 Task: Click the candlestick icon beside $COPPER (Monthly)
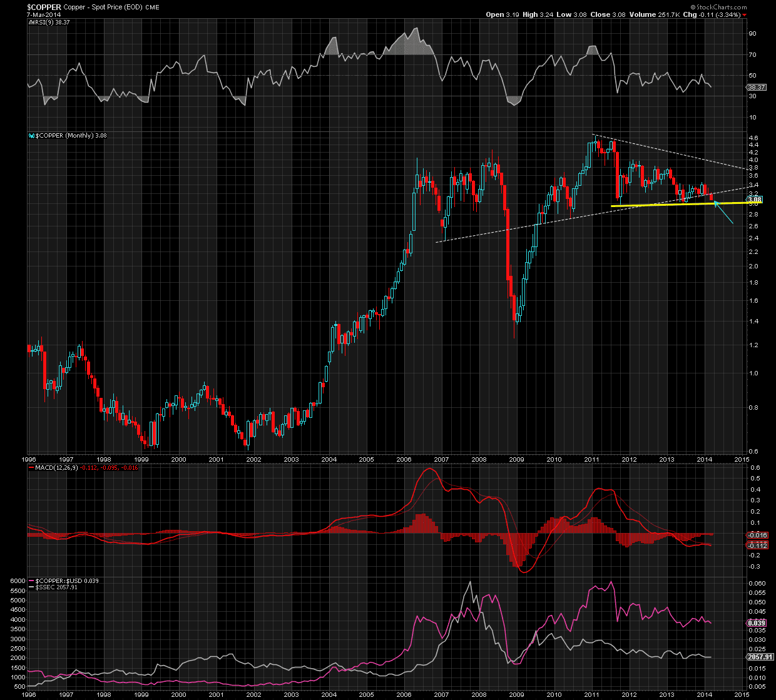(x=31, y=135)
